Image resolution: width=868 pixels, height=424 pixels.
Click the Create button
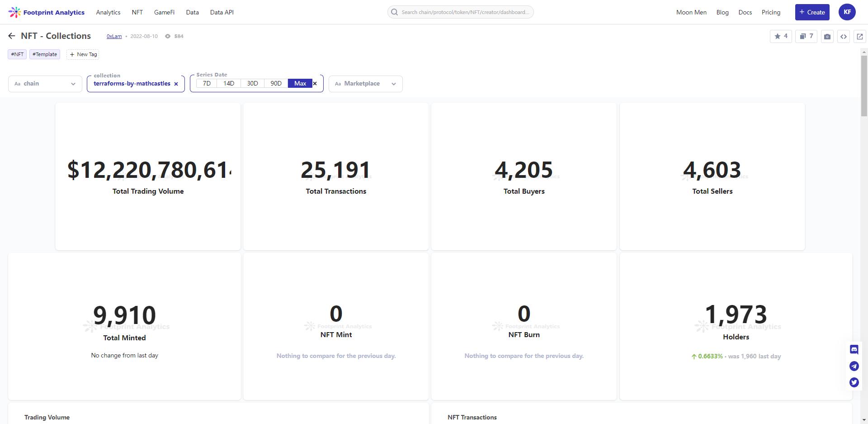coord(812,12)
